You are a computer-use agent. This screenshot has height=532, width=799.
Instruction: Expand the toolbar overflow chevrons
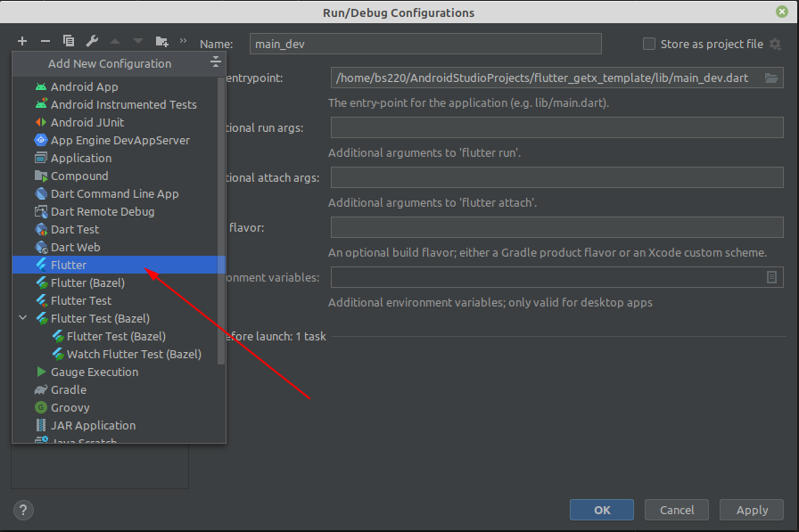(x=183, y=41)
